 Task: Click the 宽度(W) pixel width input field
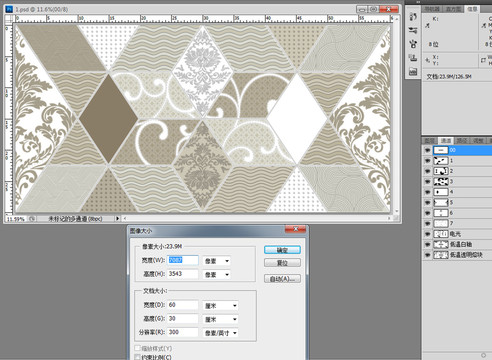pos(183,260)
